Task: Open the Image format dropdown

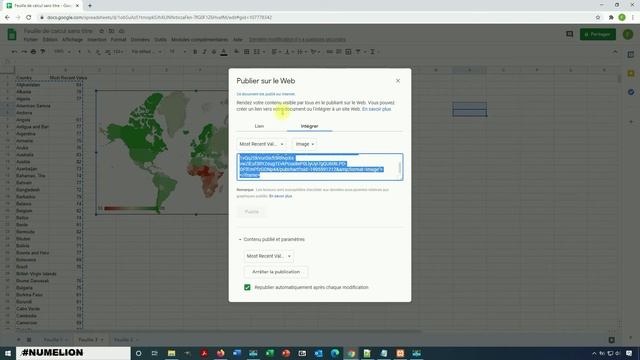Action: [304, 144]
